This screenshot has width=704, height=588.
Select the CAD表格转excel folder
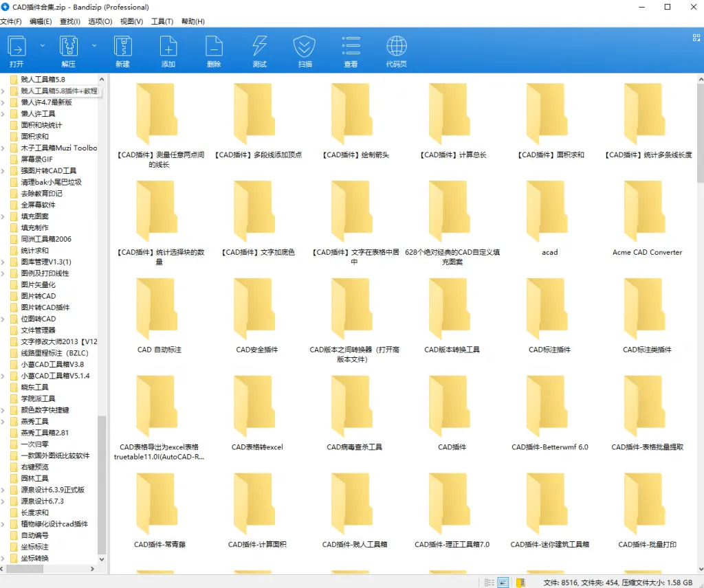click(x=257, y=413)
